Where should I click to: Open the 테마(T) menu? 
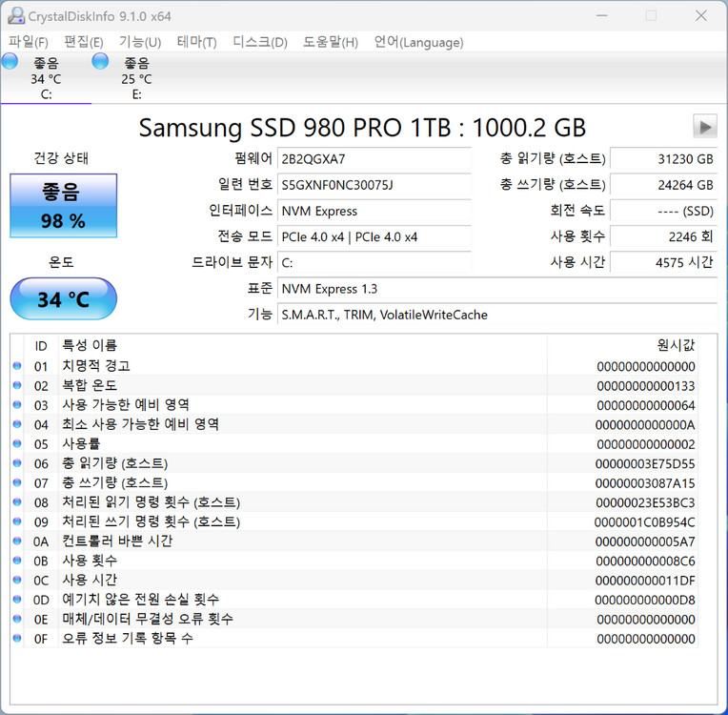tap(196, 42)
